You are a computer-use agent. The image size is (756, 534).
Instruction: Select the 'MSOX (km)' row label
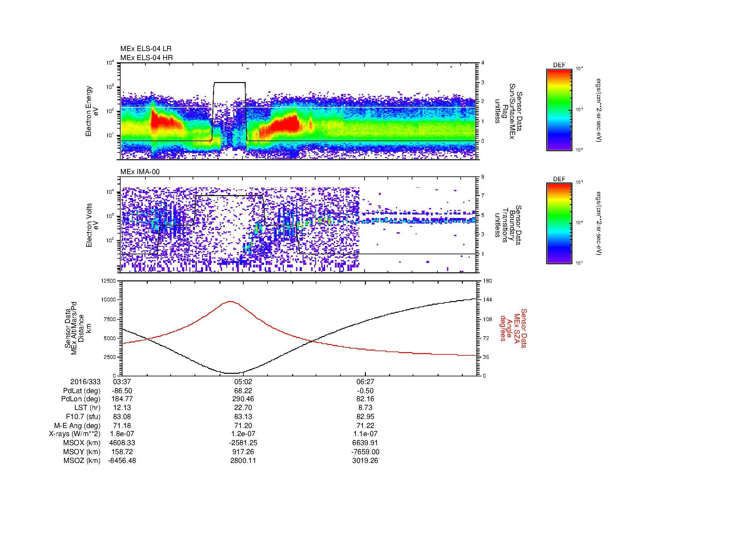(82, 443)
